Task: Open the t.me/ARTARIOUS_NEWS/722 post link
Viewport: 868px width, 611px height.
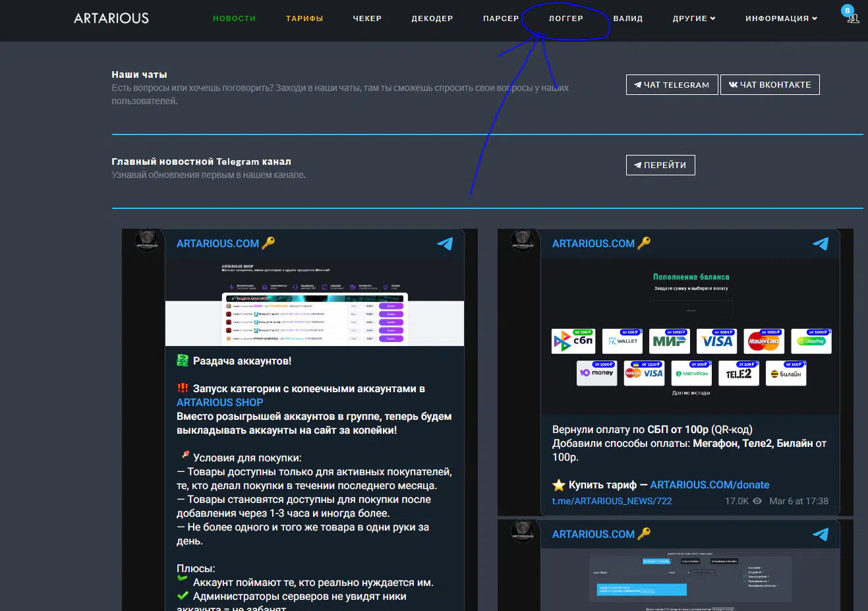Action: tap(612, 501)
